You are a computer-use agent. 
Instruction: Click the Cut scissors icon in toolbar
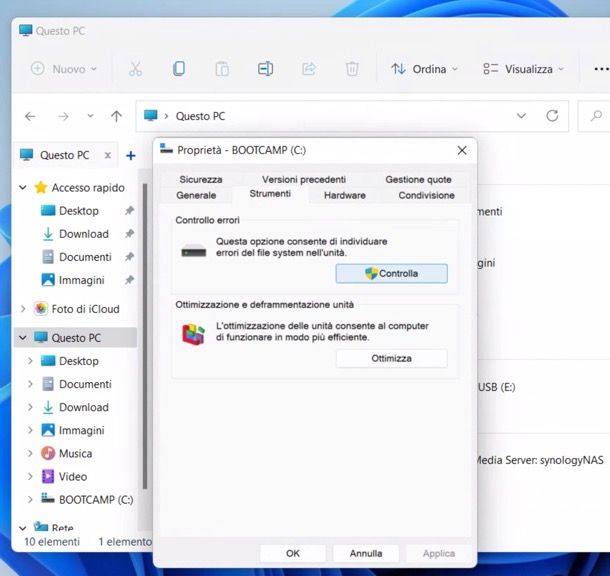pyautogui.click(x=135, y=69)
